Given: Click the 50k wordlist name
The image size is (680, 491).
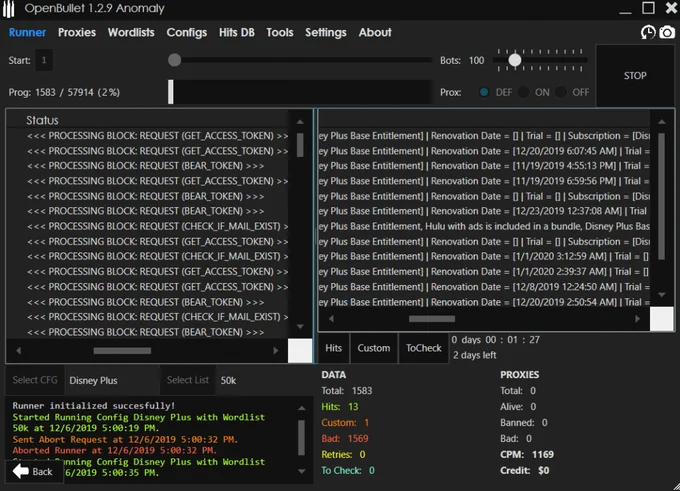Looking at the screenshot, I should pos(228,380).
